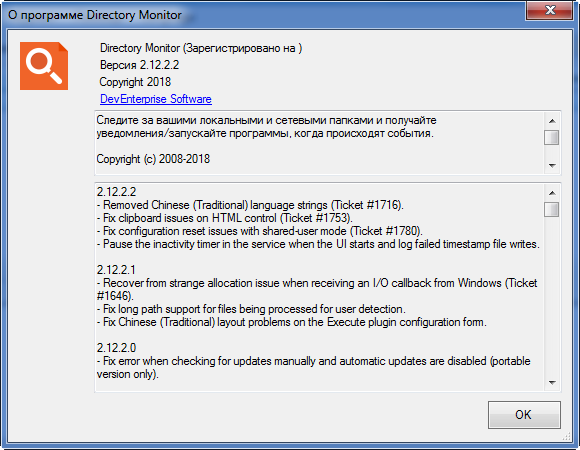Open the DevEnterprise Software link
580x450 pixels.
(156, 99)
